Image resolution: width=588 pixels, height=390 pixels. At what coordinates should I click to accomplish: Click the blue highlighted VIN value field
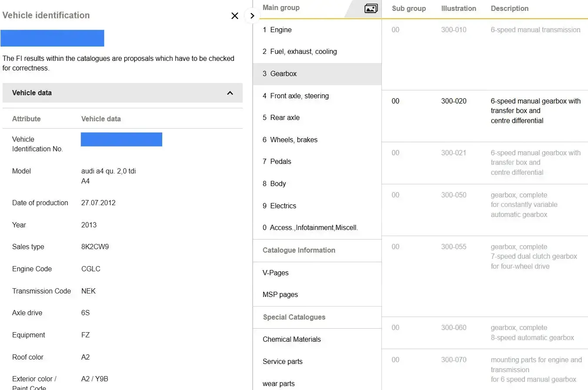[x=121, y=140]
